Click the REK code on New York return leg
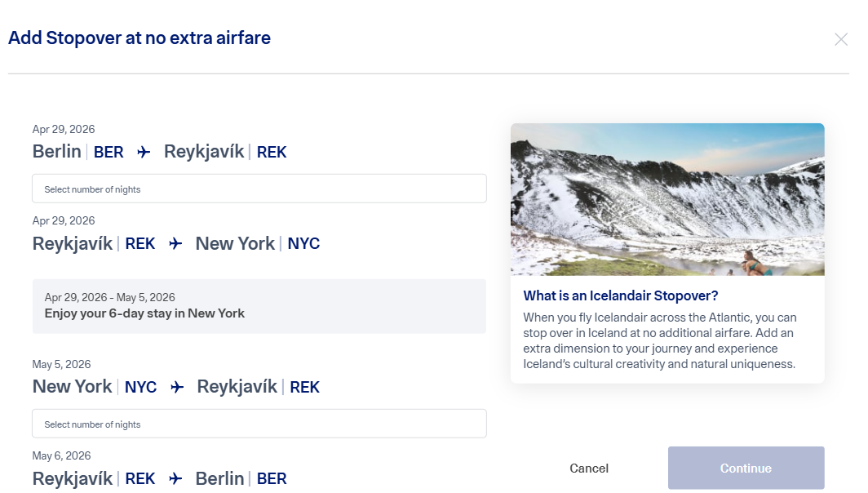 coord(304,387)
